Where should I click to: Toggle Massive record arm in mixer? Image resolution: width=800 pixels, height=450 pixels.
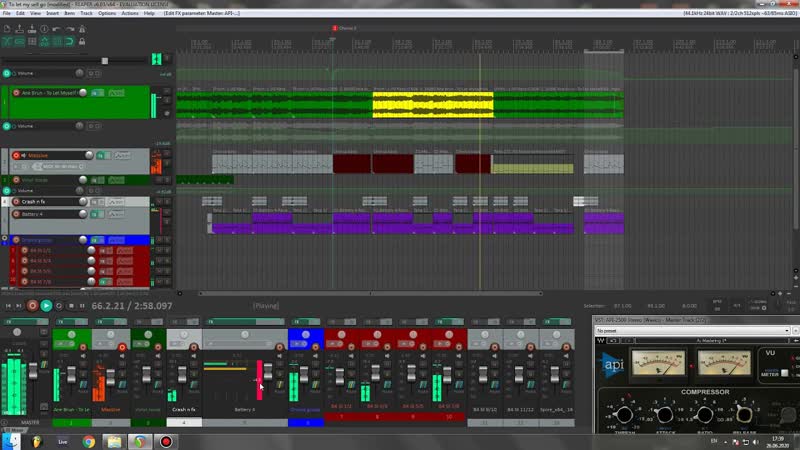122,347
